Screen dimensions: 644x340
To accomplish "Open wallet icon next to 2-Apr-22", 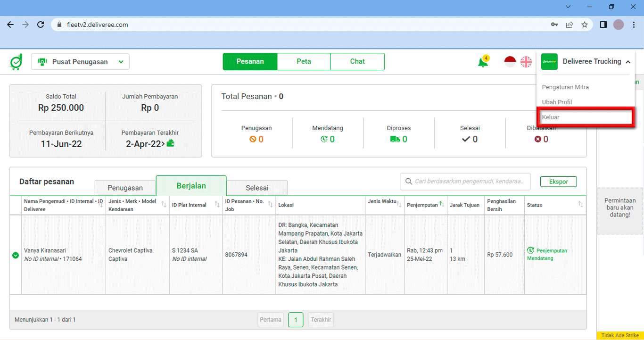I will (170, 144).
